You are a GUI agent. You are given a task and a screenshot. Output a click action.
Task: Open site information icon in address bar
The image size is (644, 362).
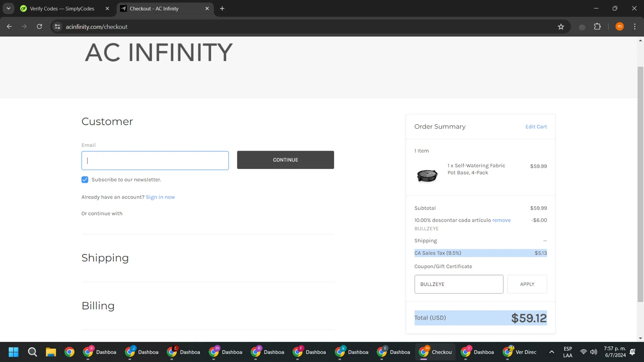click(58, 27)
